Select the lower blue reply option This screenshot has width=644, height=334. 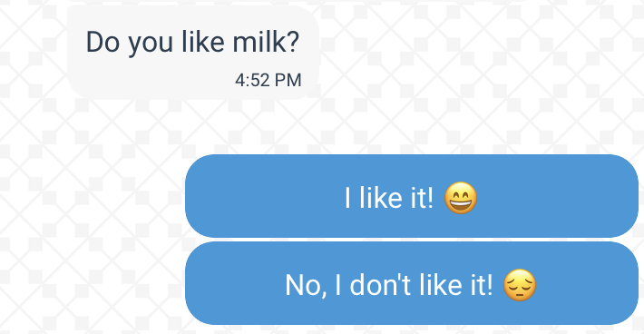pyautogui.click(x=412, y=283)
